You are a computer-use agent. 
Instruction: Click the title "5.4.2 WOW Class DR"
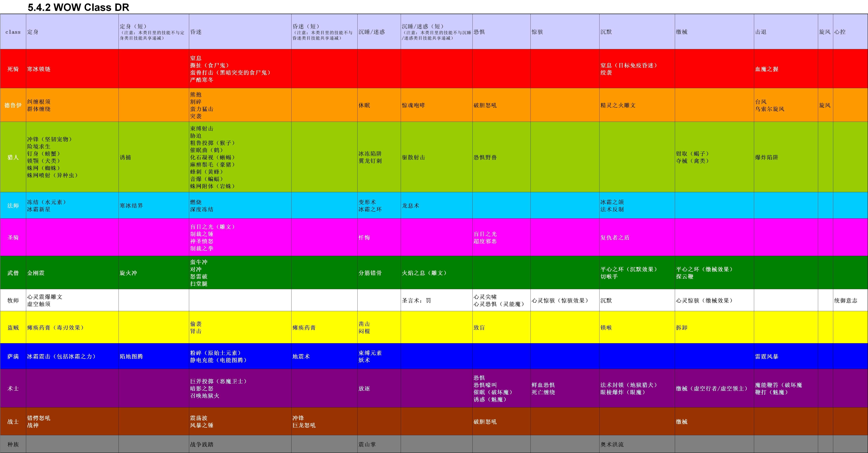point(78,7)
